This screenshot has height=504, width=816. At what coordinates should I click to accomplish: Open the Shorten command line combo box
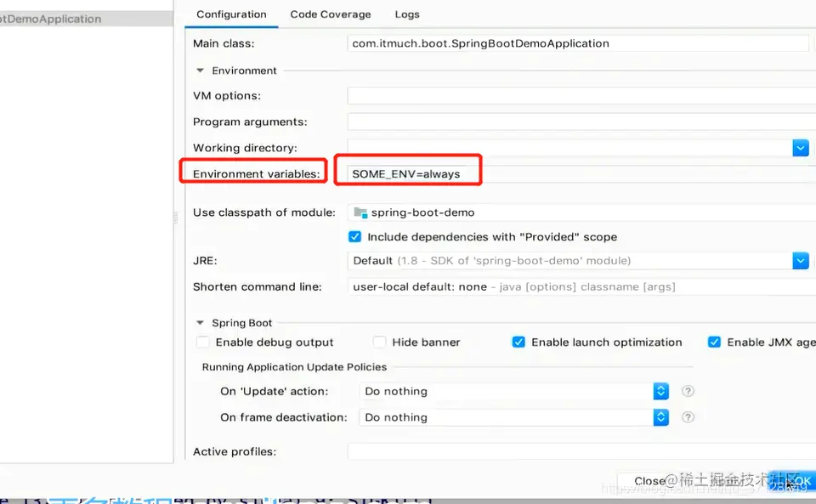581,286
